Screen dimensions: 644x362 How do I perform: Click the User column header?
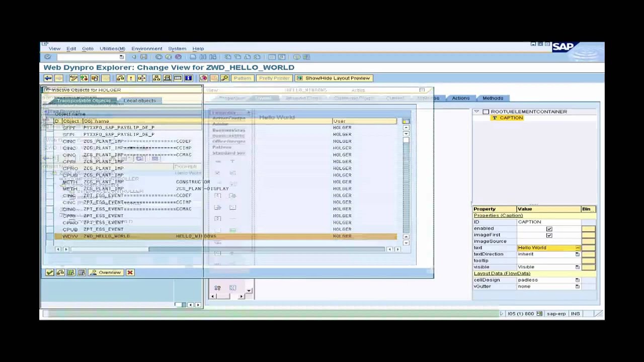364,121
